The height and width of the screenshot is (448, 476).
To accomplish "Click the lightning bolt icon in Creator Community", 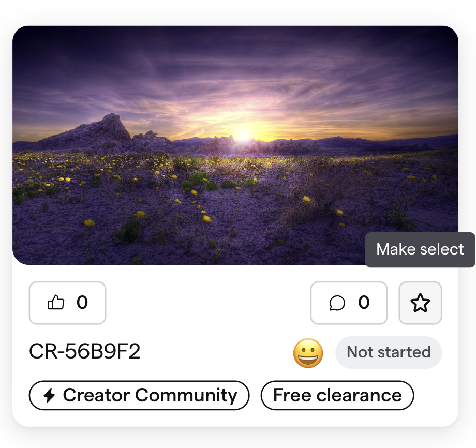I will point(49,395).
